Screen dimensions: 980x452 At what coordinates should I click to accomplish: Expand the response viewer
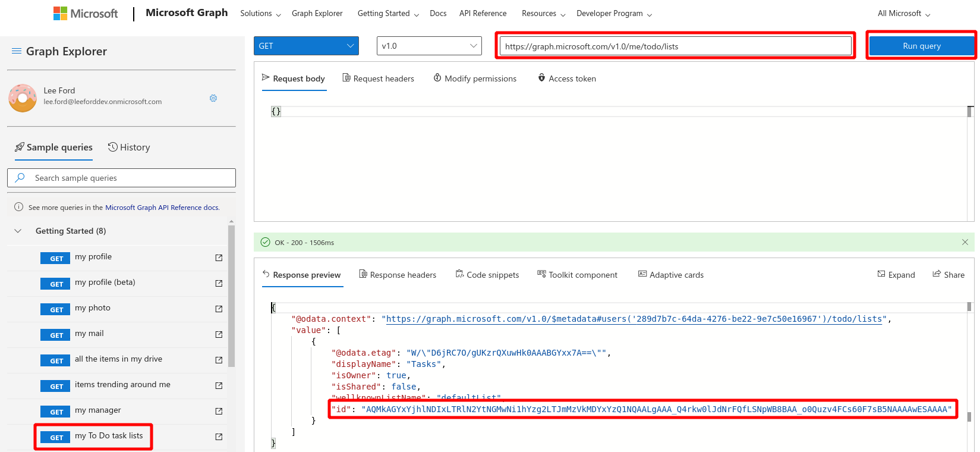point(896,275)
